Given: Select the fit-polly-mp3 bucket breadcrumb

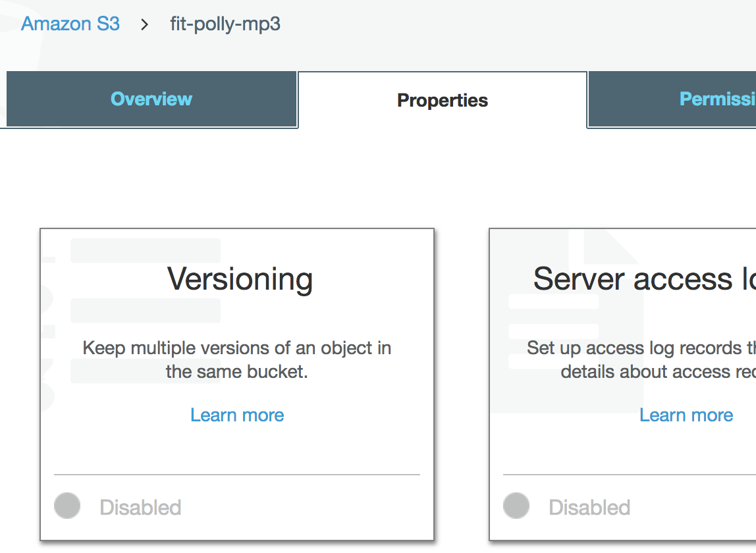Looking at the screenshot, I should [x=225, y=24].
